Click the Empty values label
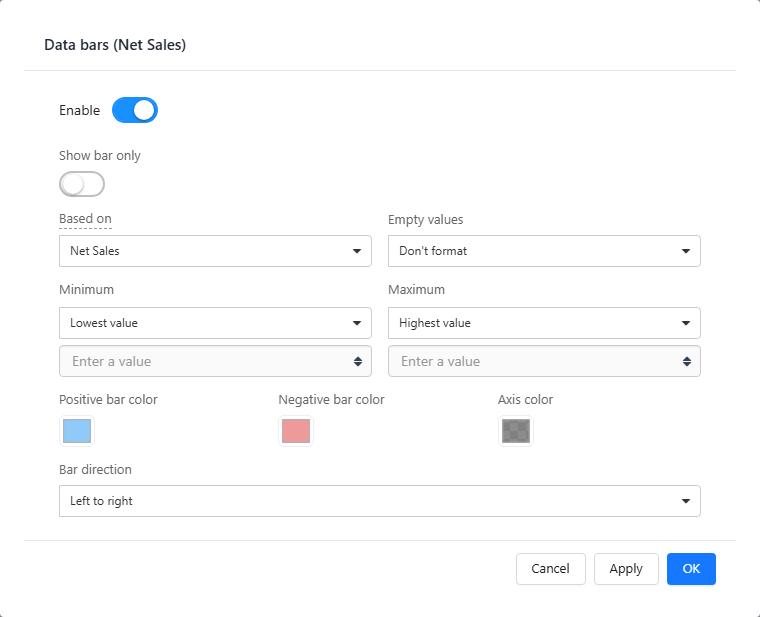Screen dimensions: 760x617 click(x=426, y=220)
